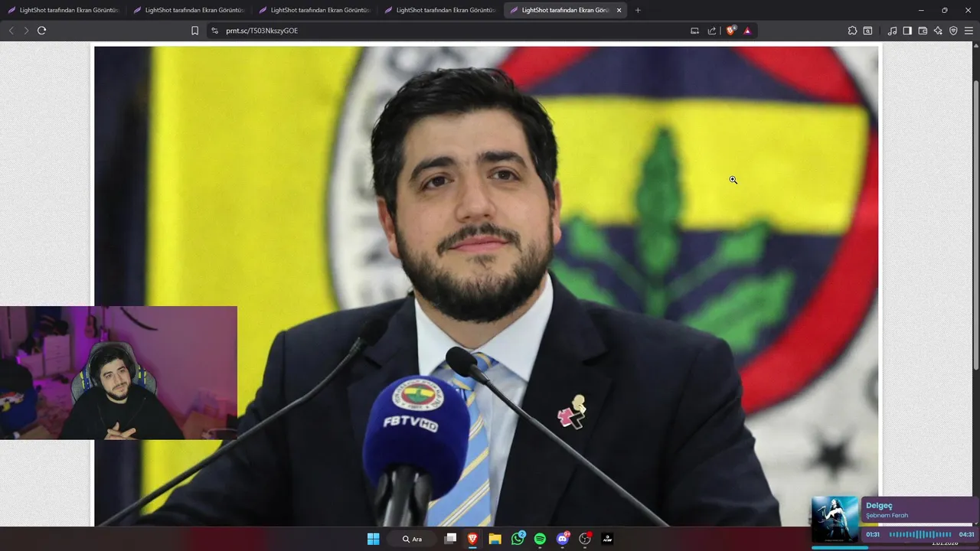Open a new browser tab with plus button

pos(638,10)
